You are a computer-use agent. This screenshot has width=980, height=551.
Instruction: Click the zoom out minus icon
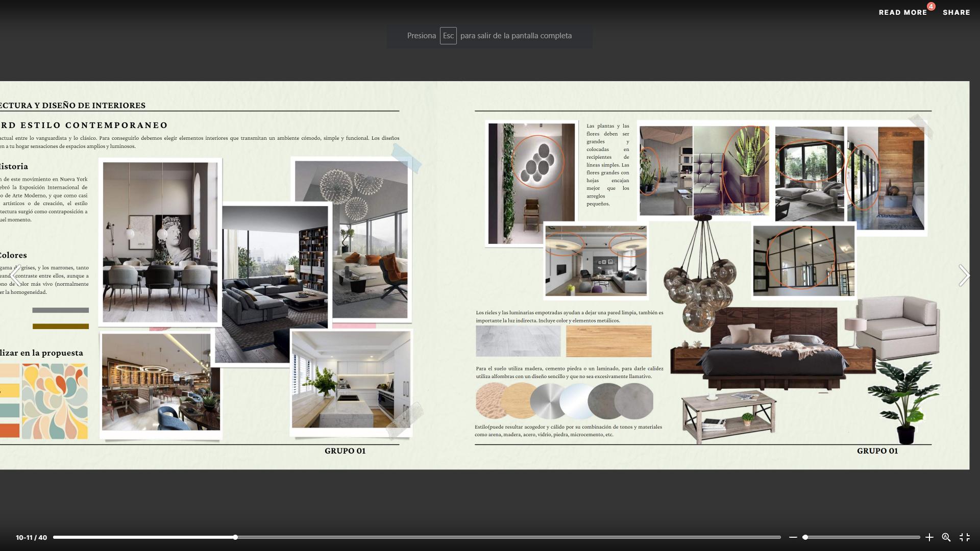(793, 537)
